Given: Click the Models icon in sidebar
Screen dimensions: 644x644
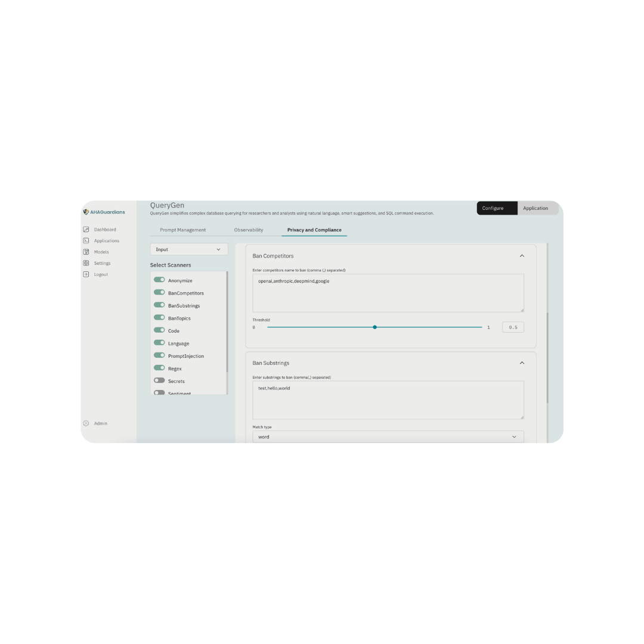Looking at the screenshot, I should pos(86,252).
